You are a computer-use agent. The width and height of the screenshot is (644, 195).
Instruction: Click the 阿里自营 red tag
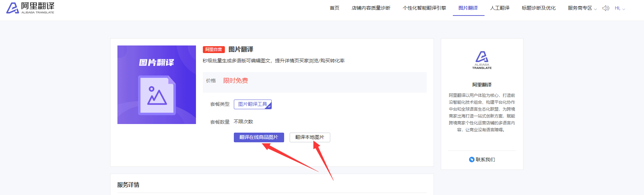214,50
